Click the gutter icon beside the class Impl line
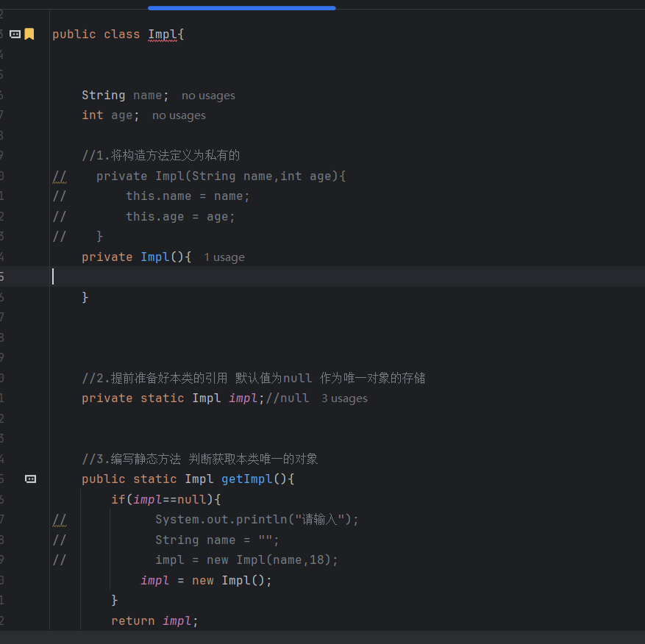The height and width of the screenshot is (644, 645). (15, 34)
